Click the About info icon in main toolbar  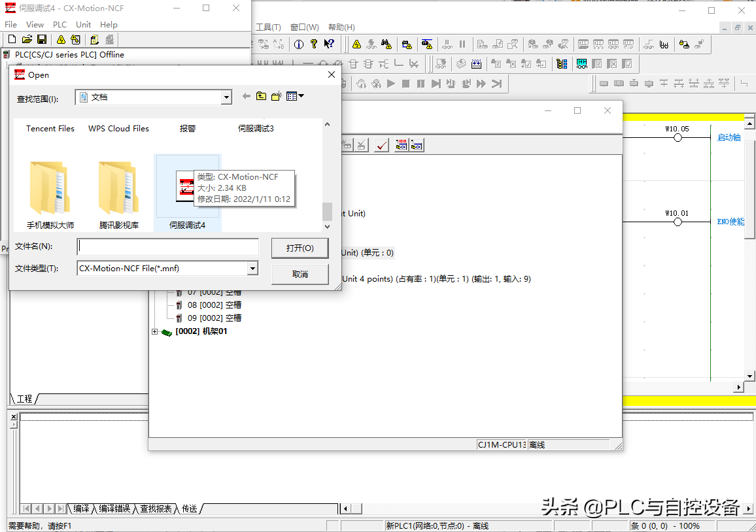click(298, 44)
